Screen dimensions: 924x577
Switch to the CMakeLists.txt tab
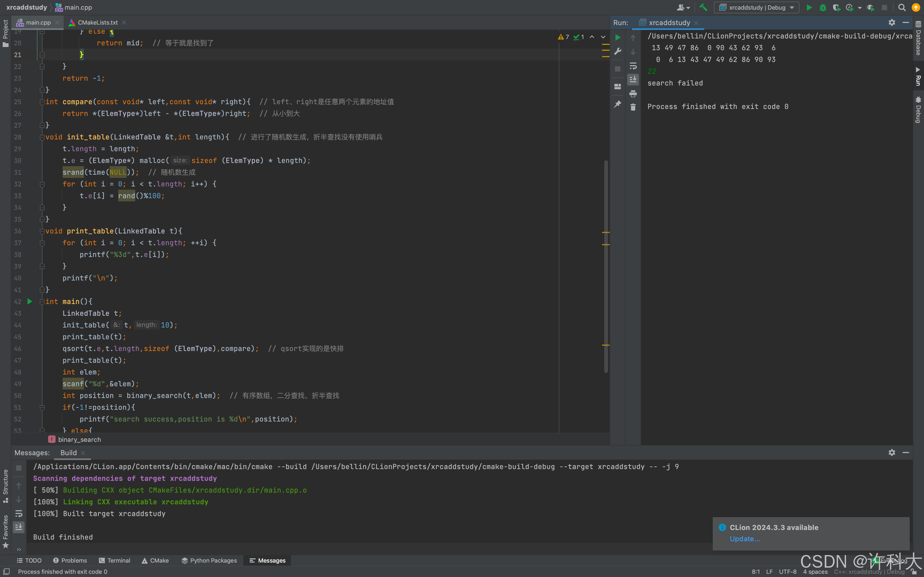98,22
